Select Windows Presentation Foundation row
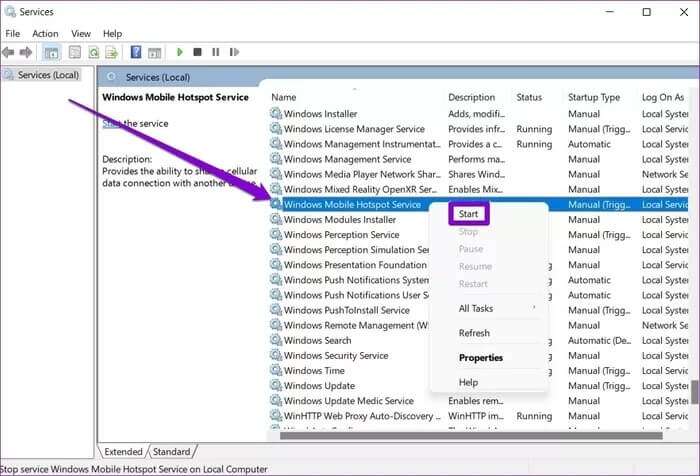Viewport: 700px width, 476px height. [x=479, y=265]
